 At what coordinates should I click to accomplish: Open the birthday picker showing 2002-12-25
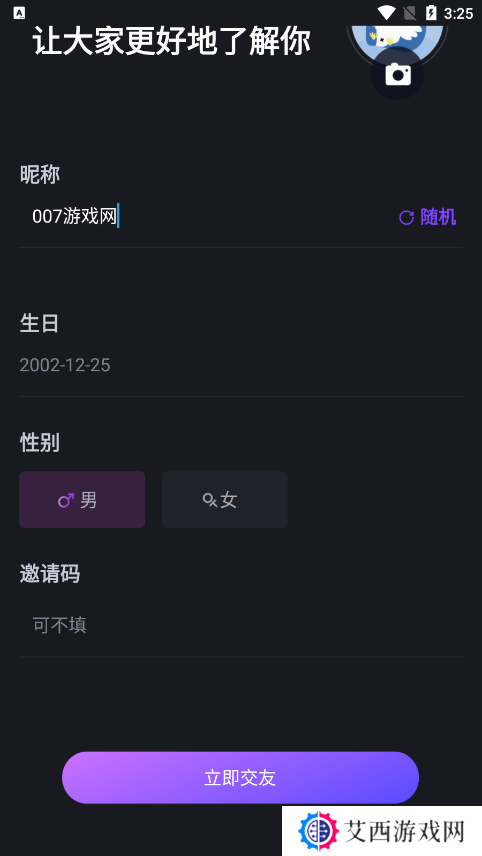click(x=241, y=365)
